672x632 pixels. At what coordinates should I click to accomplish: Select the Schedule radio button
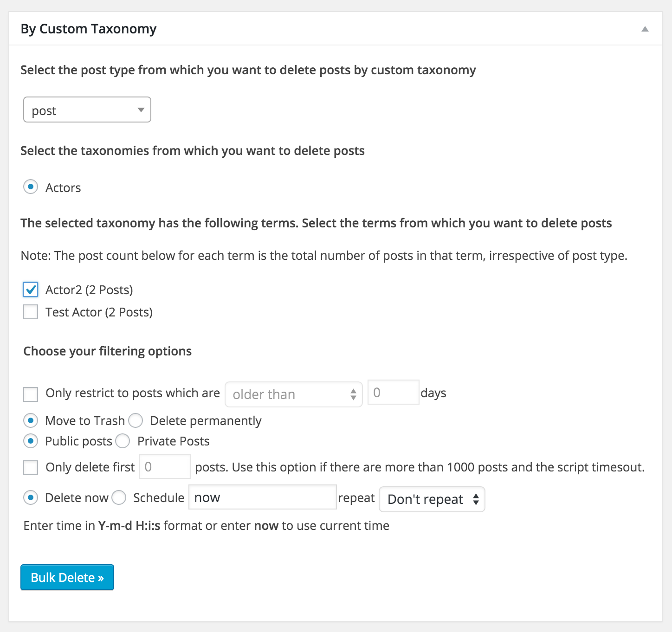(x=119, y=498)
